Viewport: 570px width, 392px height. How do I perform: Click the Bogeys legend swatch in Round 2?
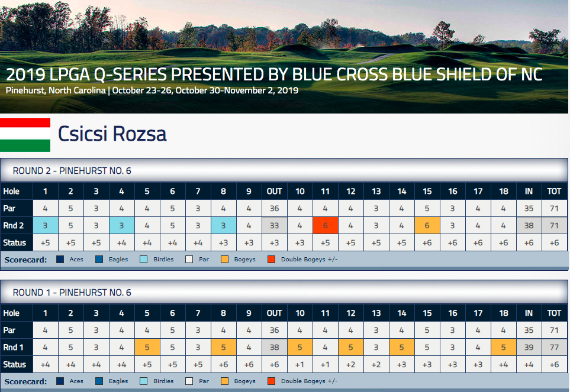(x=225, y=259)
